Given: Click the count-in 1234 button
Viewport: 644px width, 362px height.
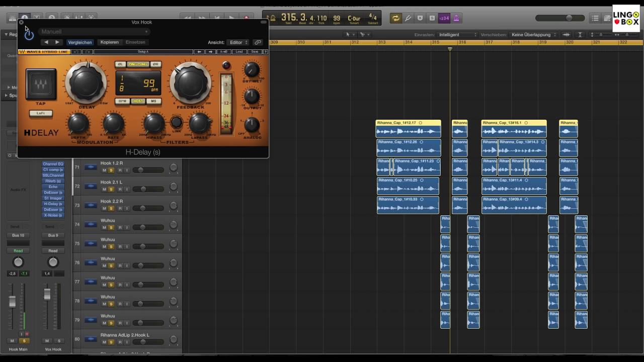Looking at the screenshot, I should [x=444, y=18].
